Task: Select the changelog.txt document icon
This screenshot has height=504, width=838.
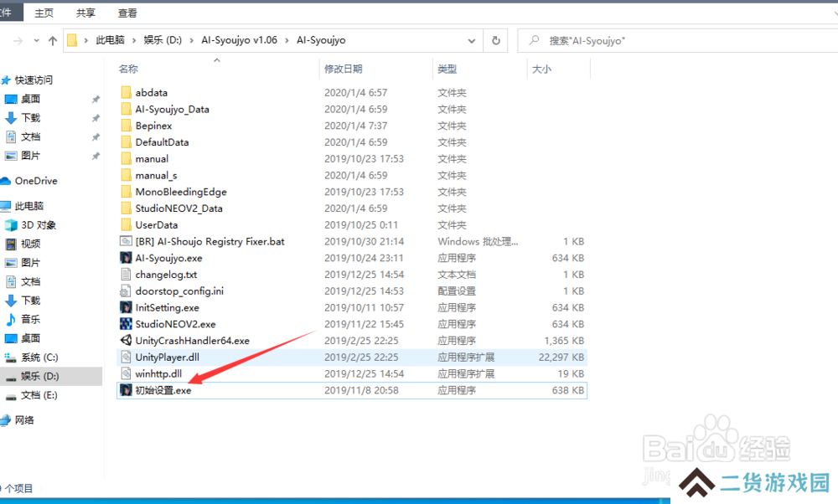Action: coord(127,275)
